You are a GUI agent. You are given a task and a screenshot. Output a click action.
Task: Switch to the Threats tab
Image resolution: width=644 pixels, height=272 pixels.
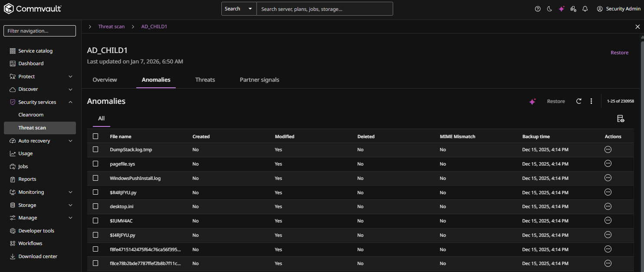205,80
